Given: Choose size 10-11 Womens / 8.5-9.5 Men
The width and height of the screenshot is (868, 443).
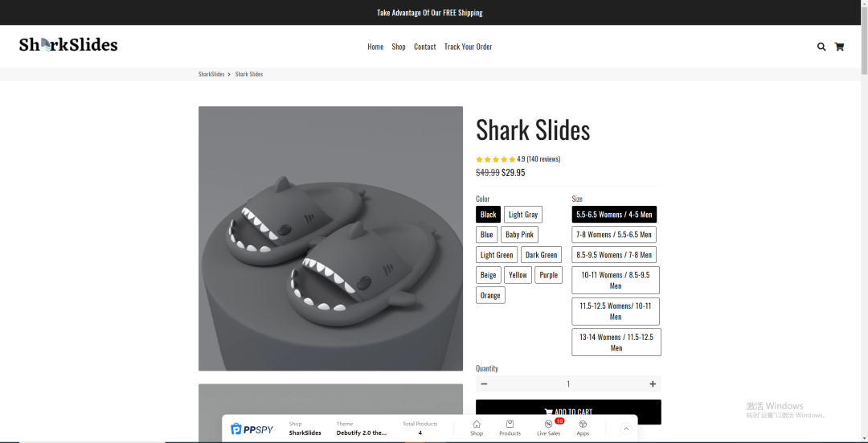Looking at the screenshot, I should (616, 281).
